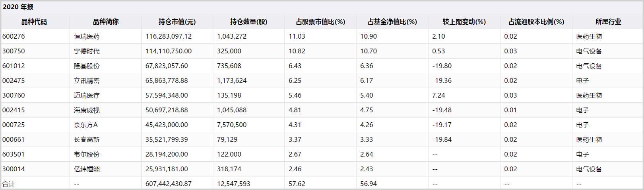This screenshot has width=644, height=190.
Task: Sort by 较上期变动(%) header
Action: pos(464,22)
